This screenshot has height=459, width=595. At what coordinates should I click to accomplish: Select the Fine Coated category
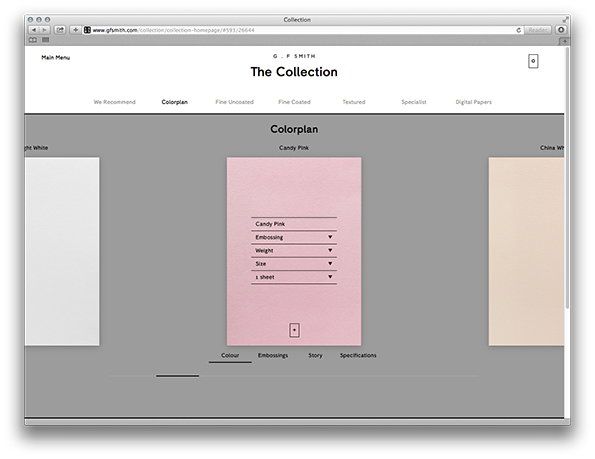pyautogui.click(x=294, y=102)
